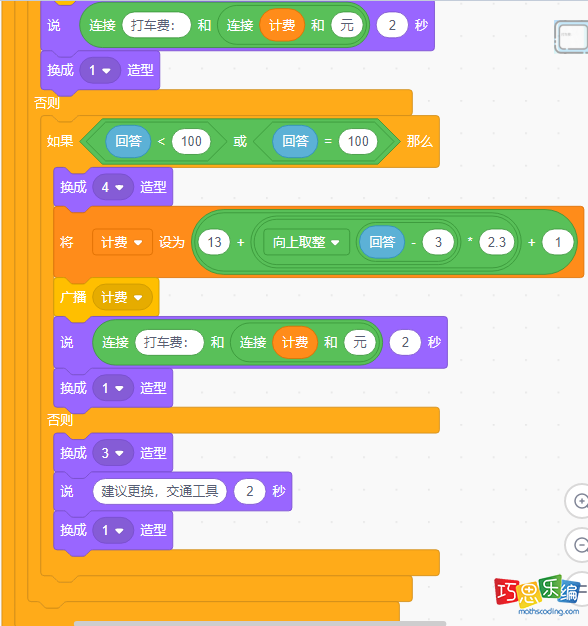Open the costume dropdown showing 4
Screen dimensions: 588x626
coord(113,187)
